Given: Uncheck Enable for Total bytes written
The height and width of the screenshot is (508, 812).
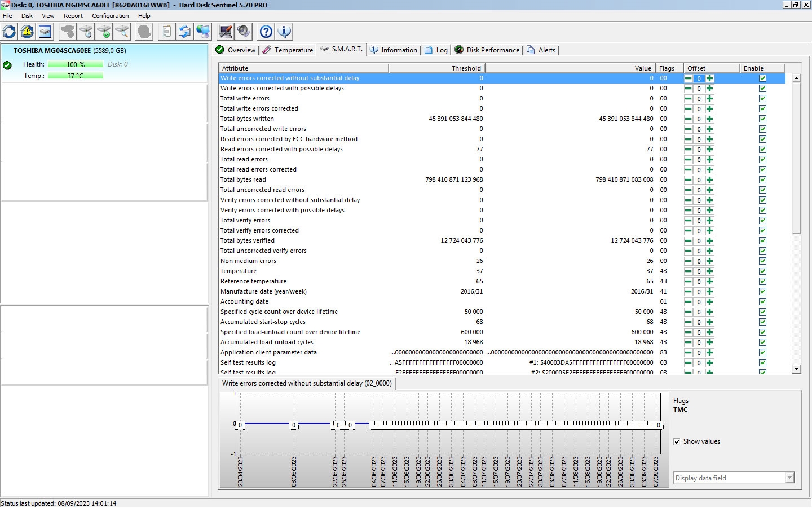Looking at the screenshot, I should 762,119.
